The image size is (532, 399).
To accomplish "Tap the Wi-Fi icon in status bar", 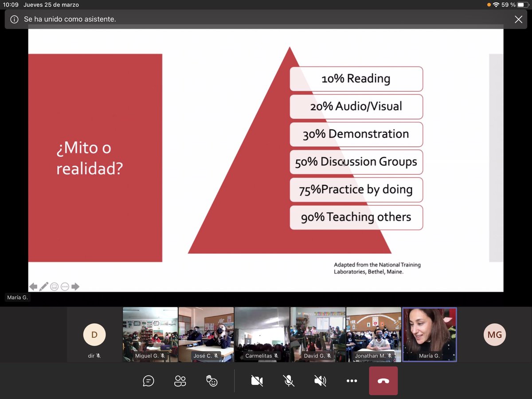I will (x=496, y=5).
